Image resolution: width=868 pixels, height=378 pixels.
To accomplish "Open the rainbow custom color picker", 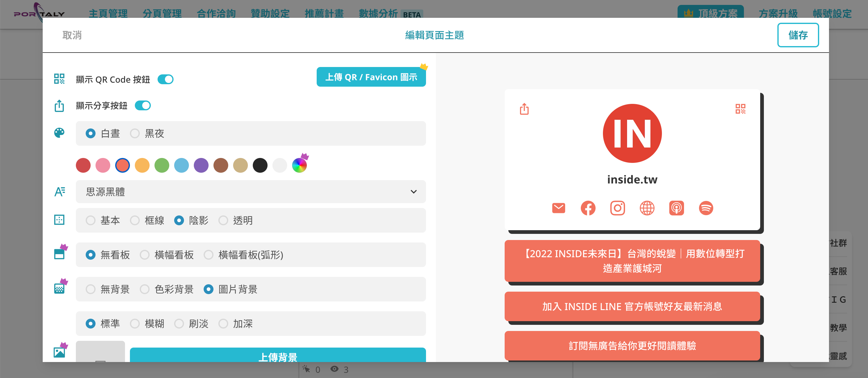I will click(x=299, y=165).
